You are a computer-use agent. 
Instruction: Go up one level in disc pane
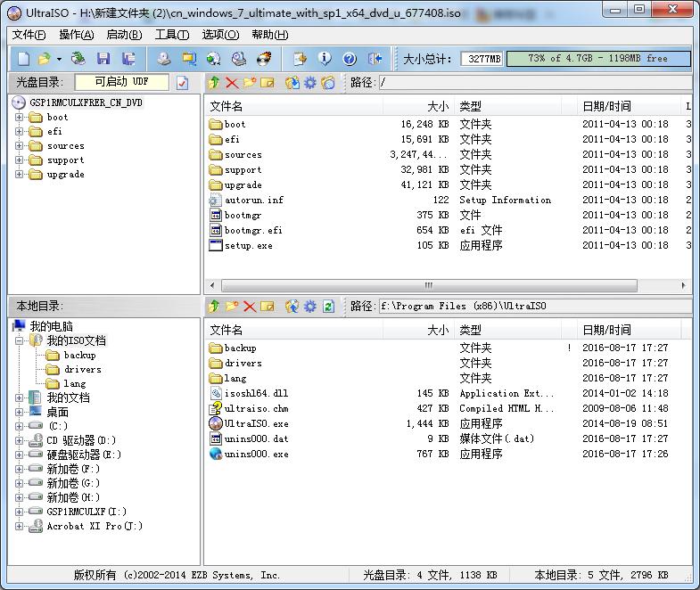click(214, 83)
